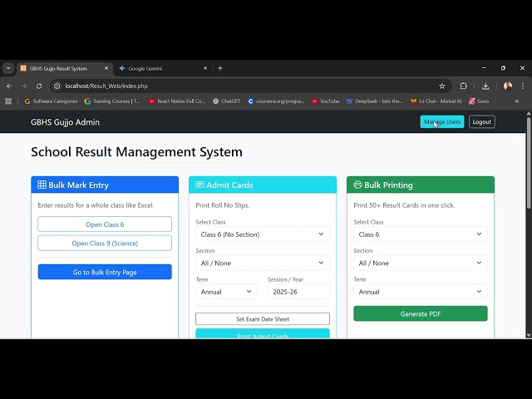Open the YouTube bookmark

(326, 101)
